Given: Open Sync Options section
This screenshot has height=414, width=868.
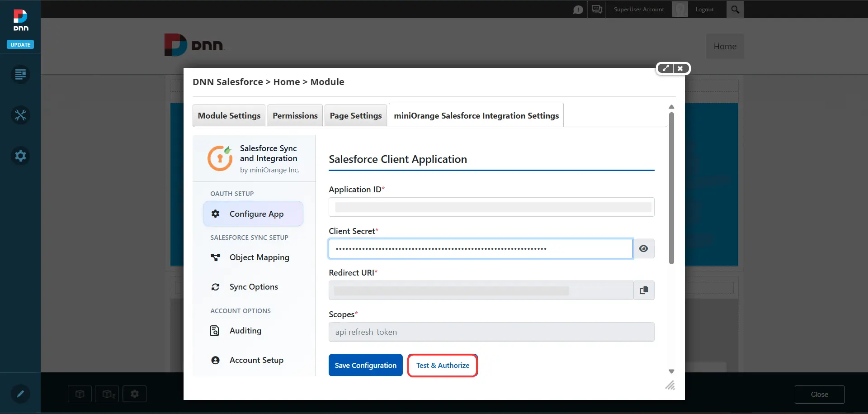Looking at the screenshot, I should point(253,287).
